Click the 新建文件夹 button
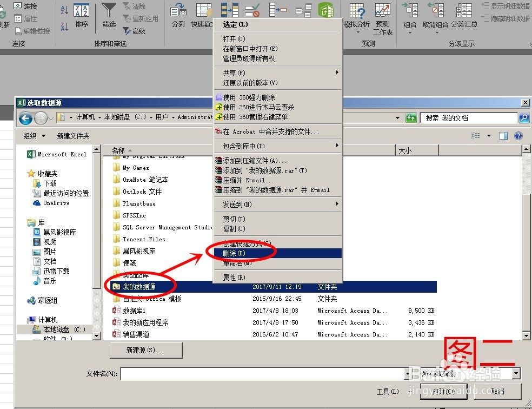 pos(74,136)
